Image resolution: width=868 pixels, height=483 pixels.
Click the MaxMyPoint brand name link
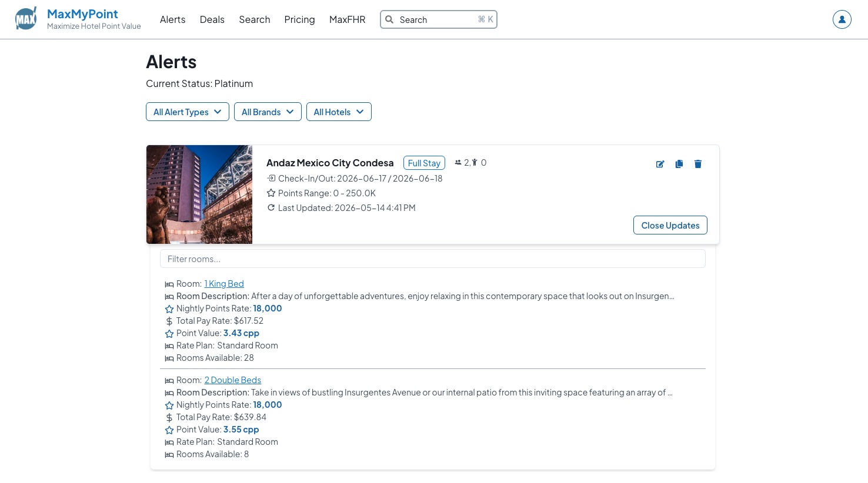click(82, 14)
